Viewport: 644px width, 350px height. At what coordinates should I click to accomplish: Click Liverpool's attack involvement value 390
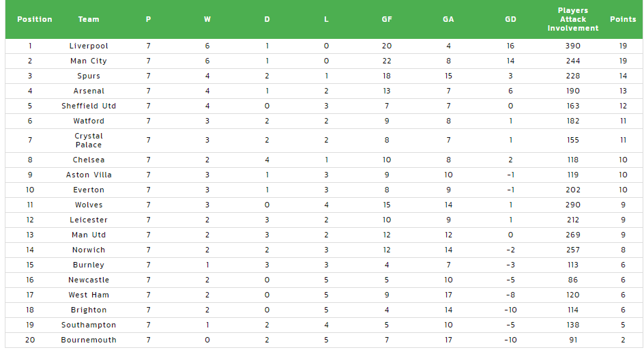tap(572, 46)
